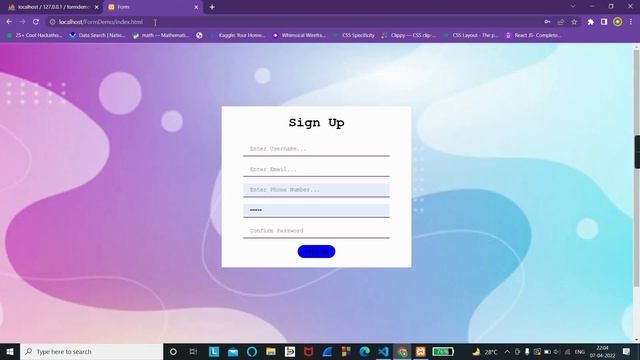
Task: Open Cortana circle icon on taskbar
Action: (x=173, y=351)
